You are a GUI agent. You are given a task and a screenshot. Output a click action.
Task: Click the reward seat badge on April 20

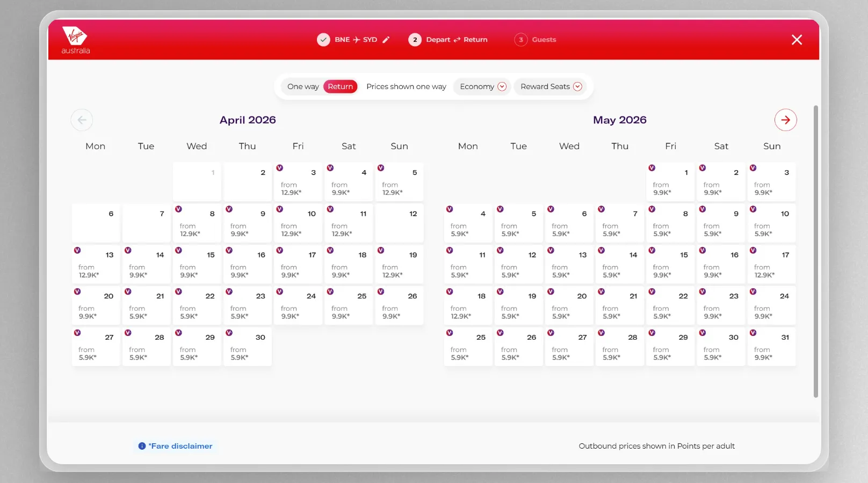(x=77, y=291)
